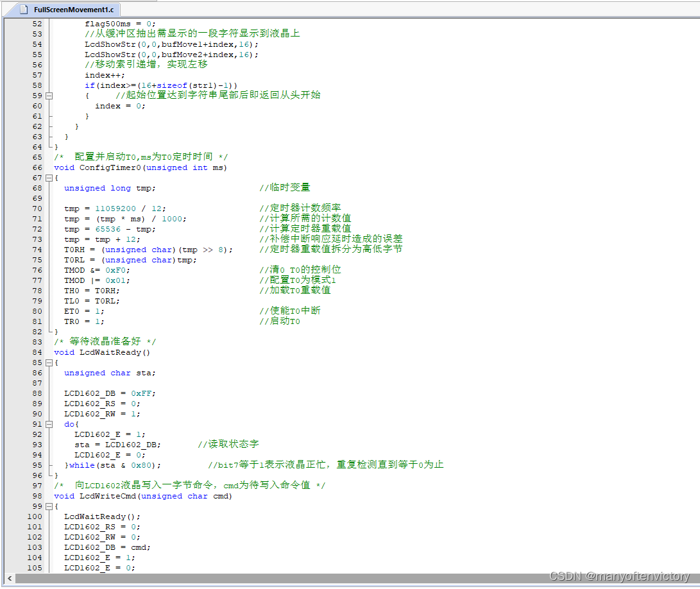The image size is (700, 589).
Task: Click on 'LCD1602_DB = cmd;' line
Action: 107,547
